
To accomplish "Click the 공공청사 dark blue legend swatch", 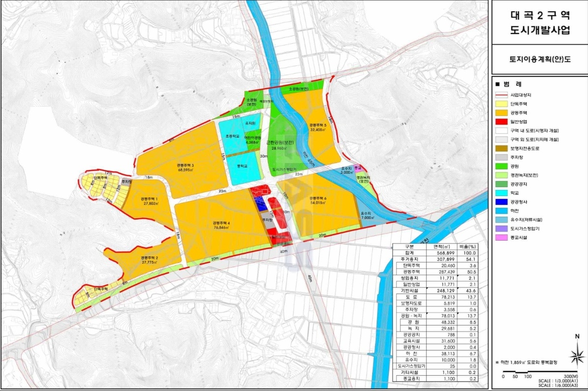I will coord(501,202).
